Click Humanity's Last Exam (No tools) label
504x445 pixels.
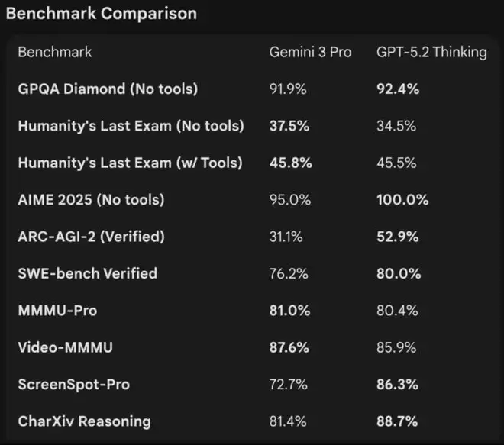coord(131,126)
